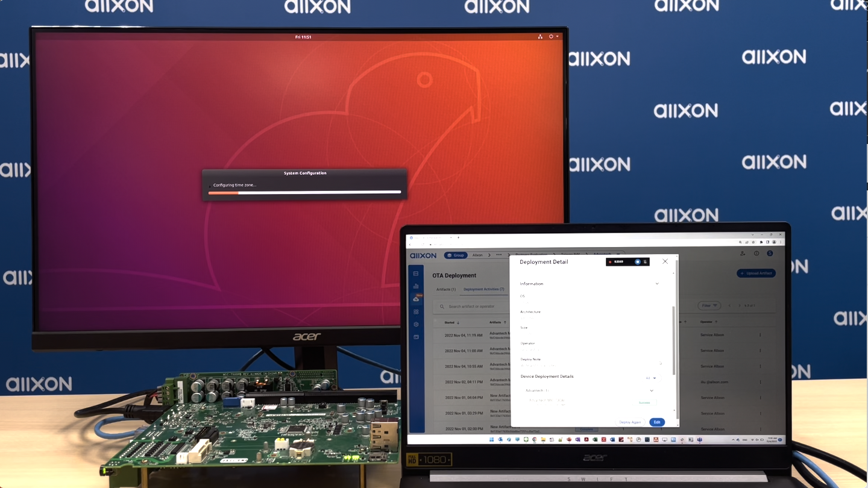Click the Deploy Again button

tap(629, 422)
